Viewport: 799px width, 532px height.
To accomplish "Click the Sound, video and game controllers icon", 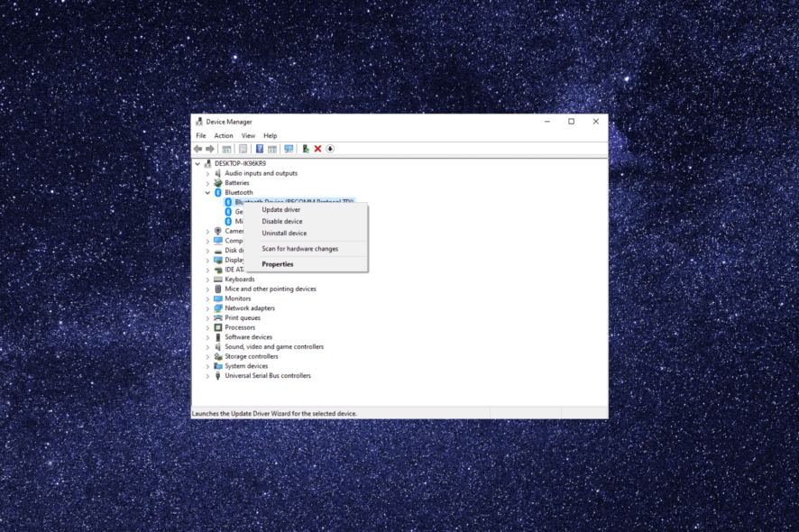I will point(218,346).
